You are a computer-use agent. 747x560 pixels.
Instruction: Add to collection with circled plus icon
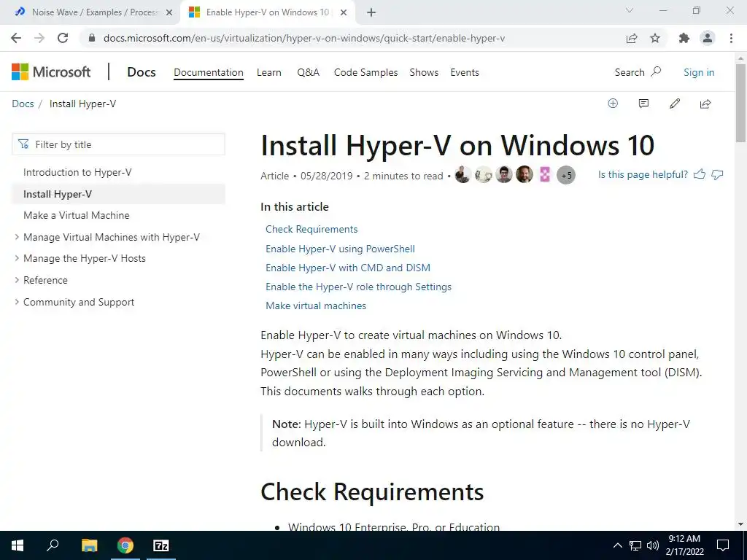pyautogui.click(x=613, y=104)
